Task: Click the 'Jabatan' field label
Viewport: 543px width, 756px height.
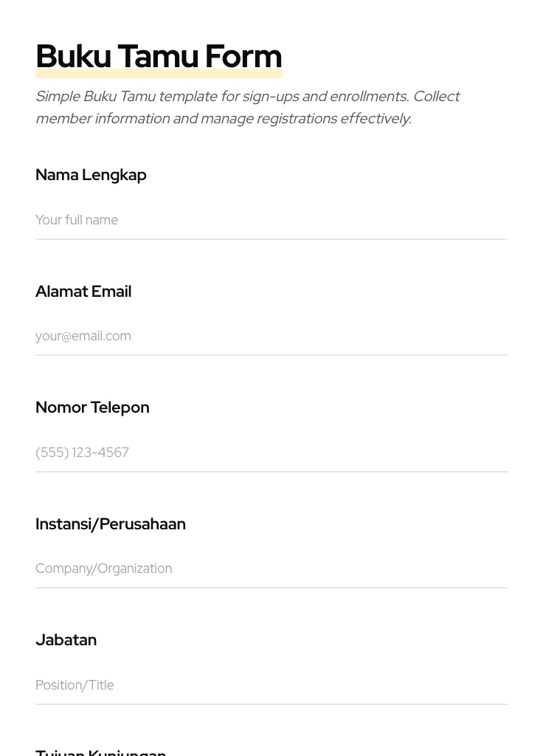Action: (x=66, y=640)
